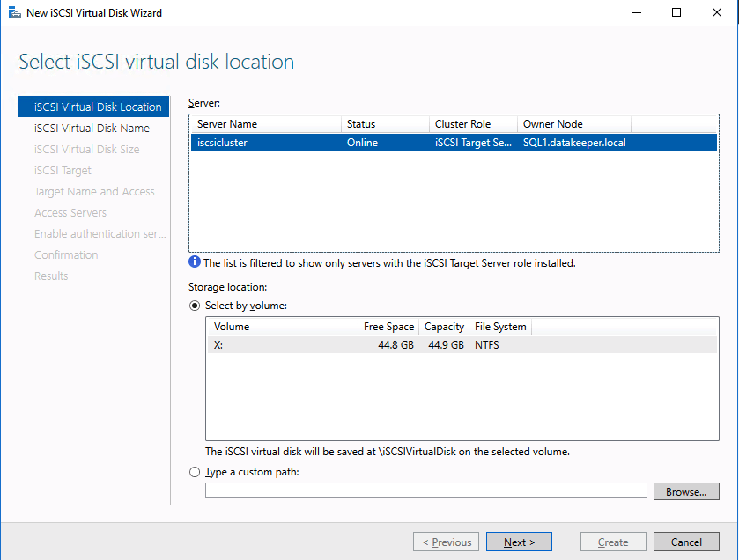This screenshot has height=560, width=739.
Task: Click the blue information icon below server list
Action: point(195,262)
